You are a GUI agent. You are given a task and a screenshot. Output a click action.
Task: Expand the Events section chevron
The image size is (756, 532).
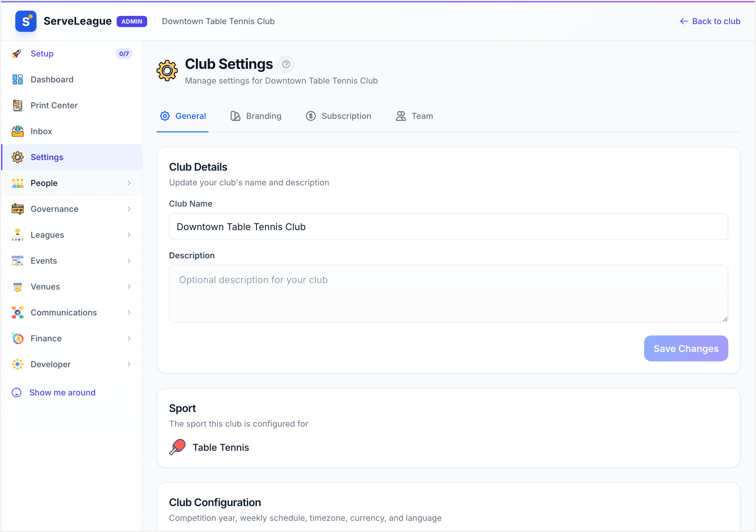tap(129, 261)
